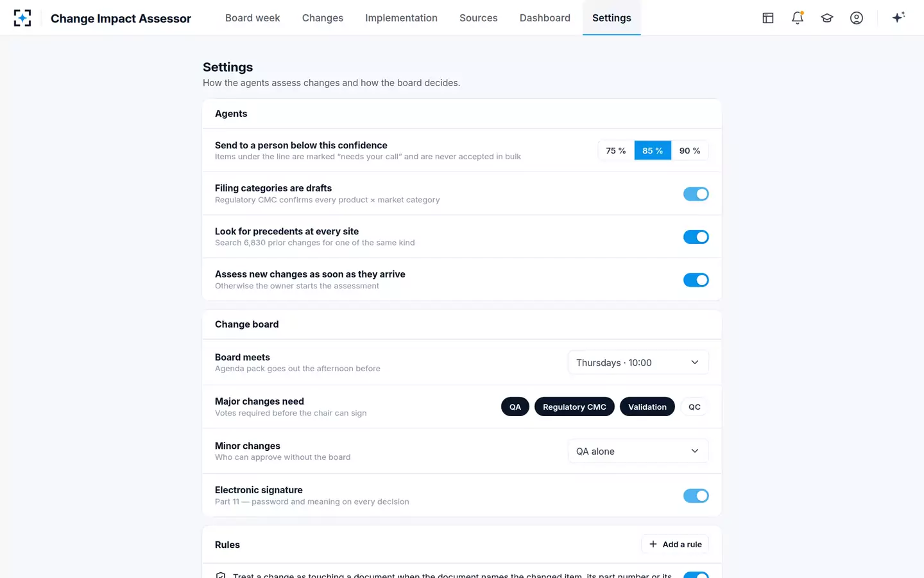This screenshot has height=578, width=924.
Task: Disable Look for precedents at every site
Action: (x=696, y=237)
